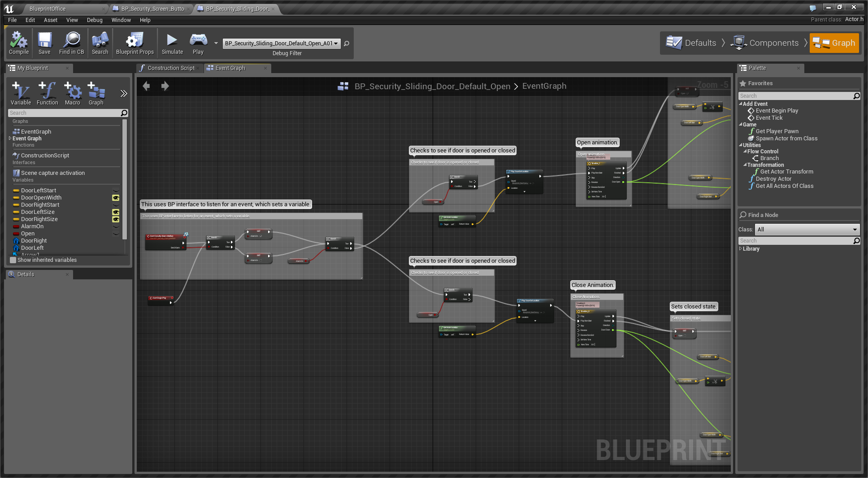Screen dimensions: 868x478
Task: Open the Debug menu
Action: (95, 20)
